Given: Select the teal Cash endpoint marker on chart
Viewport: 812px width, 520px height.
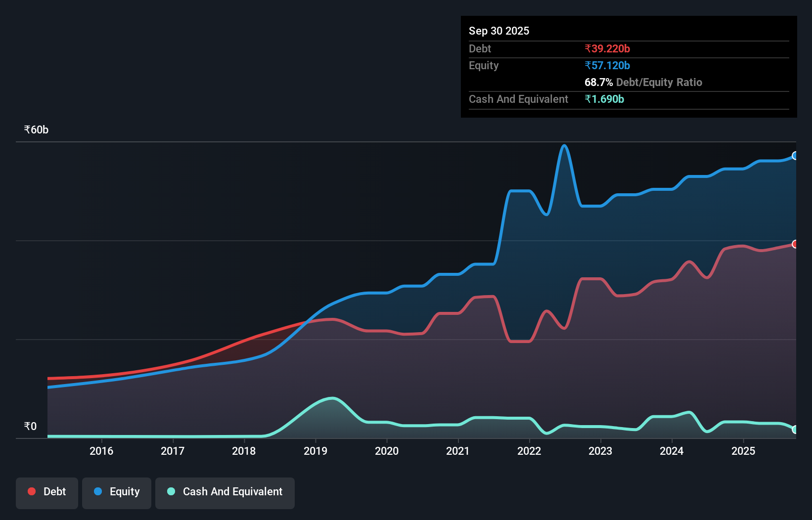Looking at the screenshot, I should pyautogui.click(x=795, y=430).
